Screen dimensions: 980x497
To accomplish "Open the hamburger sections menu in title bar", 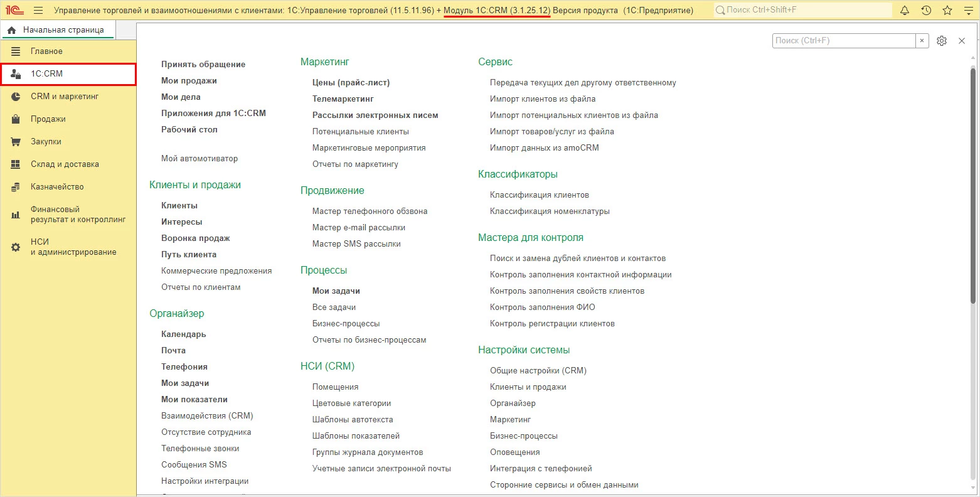I will tap(38, 10).
